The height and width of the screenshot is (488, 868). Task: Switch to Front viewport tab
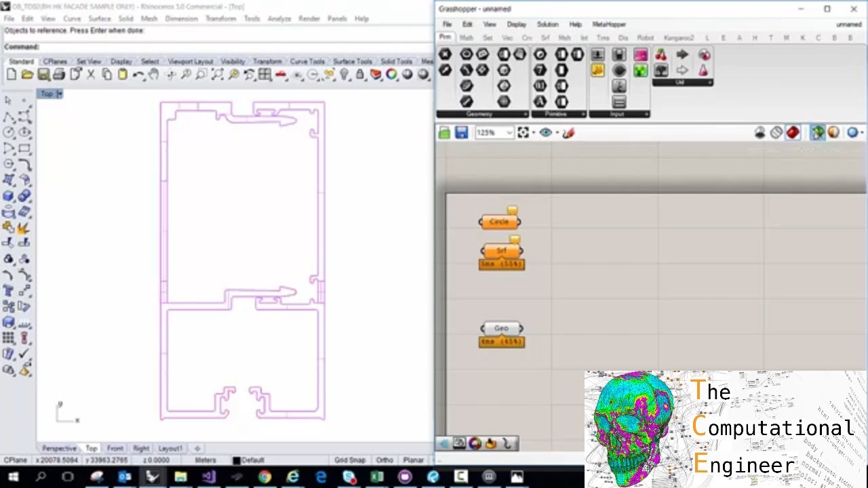115,449
